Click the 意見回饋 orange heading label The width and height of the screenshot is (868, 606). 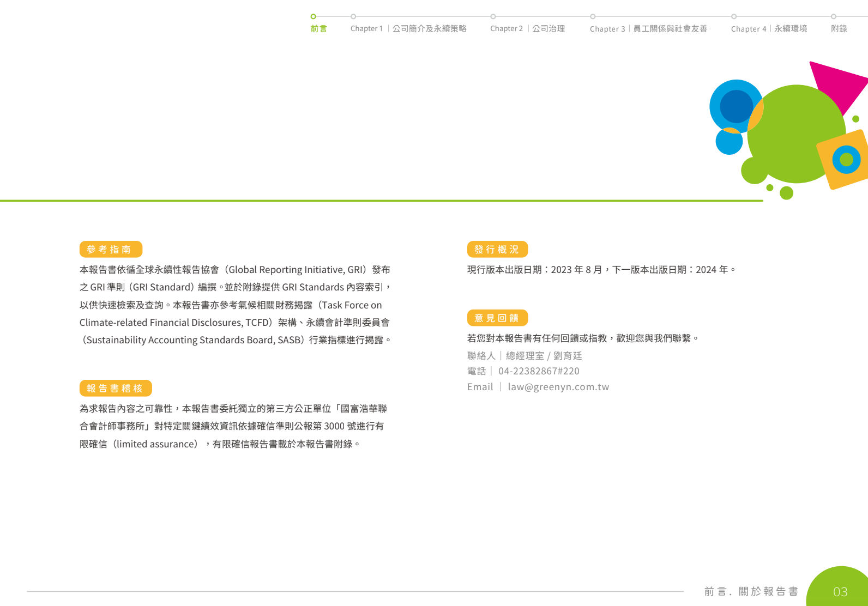pos(497,318)
